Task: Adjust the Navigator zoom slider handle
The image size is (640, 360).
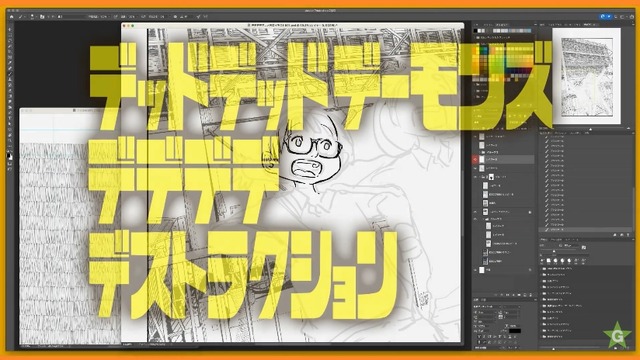Action: (x=590, y=129)
